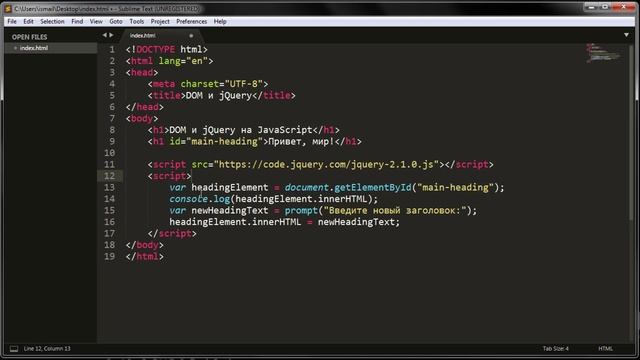640x360 pixels.
Task: Open the Tools menu
Action: pos(137,21)
